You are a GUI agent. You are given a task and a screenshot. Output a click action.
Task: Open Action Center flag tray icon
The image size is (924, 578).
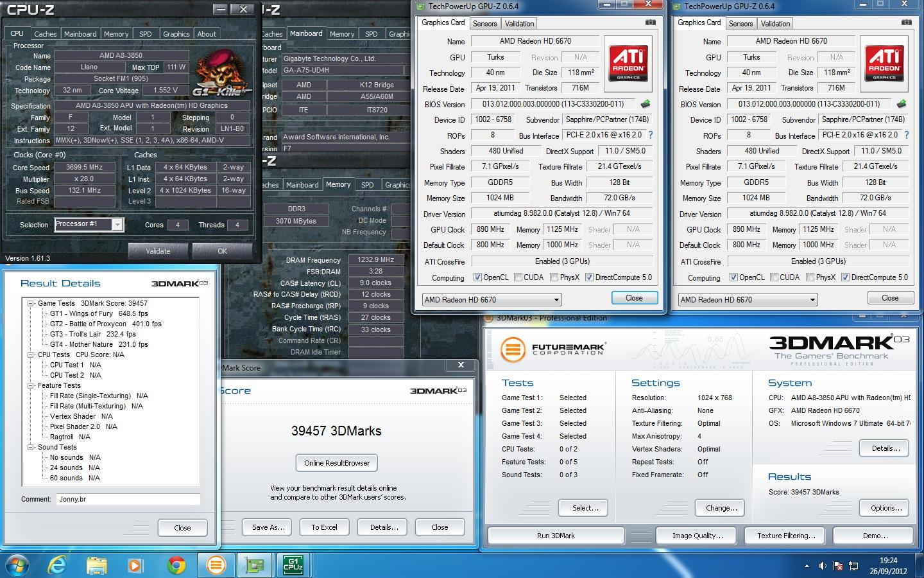click(838, 566)
